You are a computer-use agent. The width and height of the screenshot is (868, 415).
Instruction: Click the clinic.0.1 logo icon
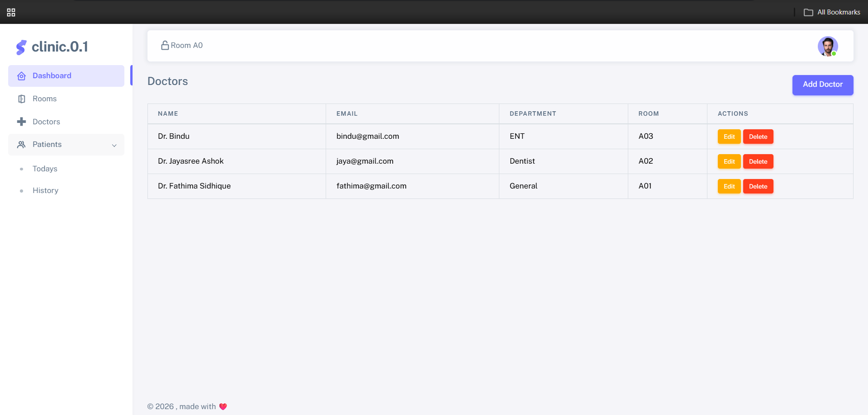[21, 47]
